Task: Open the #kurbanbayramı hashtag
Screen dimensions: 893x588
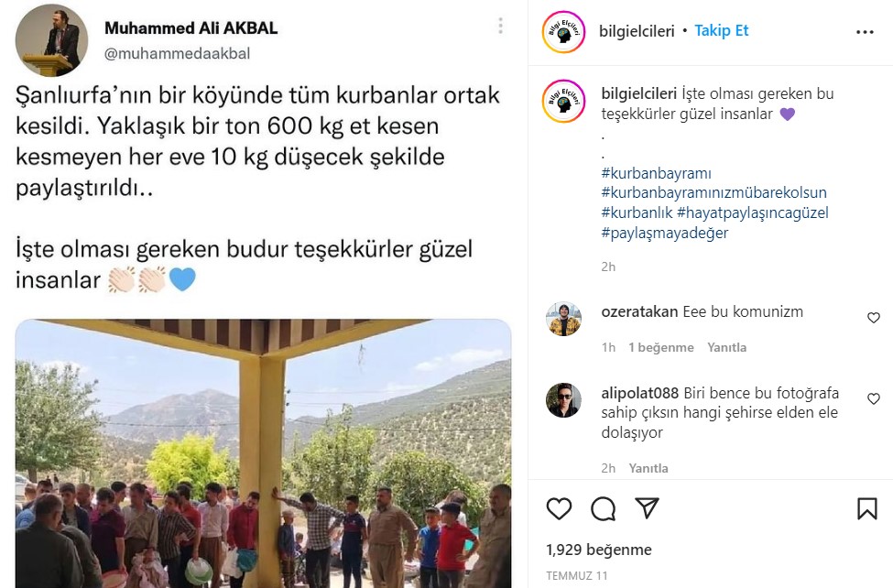Action: 656,173
